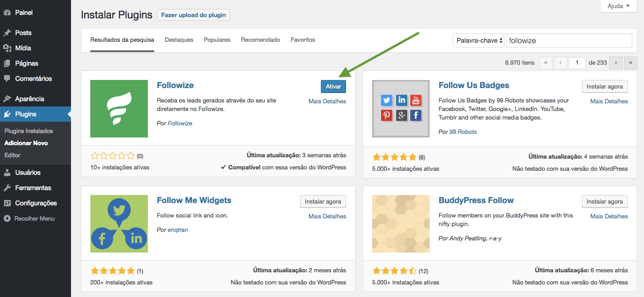Open the Follow Me Widgets plugin thumbnail
The image size is (644, 297).
119,224
